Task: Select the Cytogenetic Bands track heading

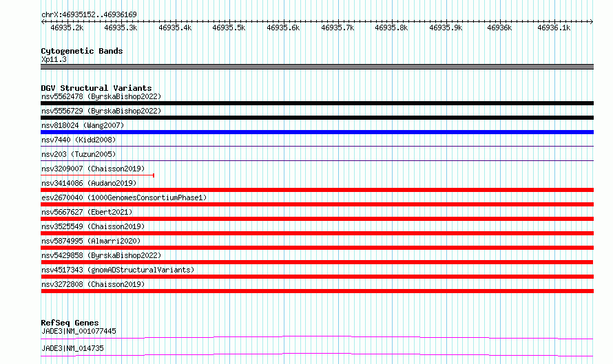Action: [82, 51]
